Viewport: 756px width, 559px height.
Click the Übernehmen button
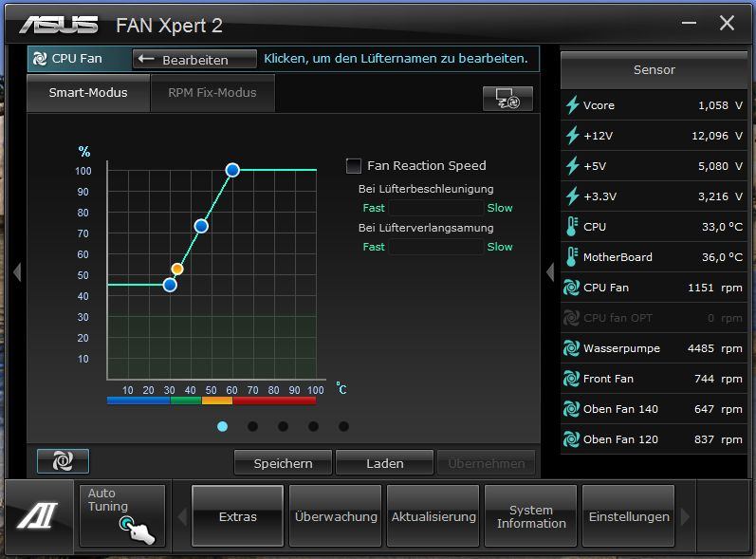[x=487, y=463]
